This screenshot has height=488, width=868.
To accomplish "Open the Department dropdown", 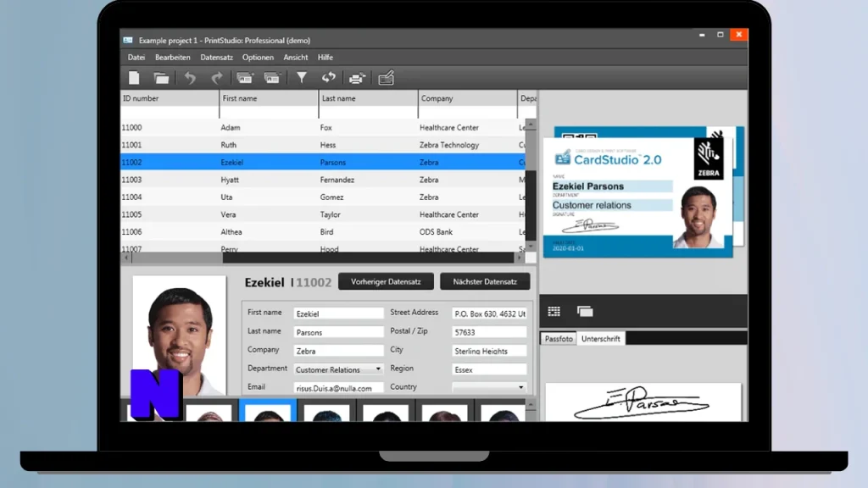I will (338, 369).
